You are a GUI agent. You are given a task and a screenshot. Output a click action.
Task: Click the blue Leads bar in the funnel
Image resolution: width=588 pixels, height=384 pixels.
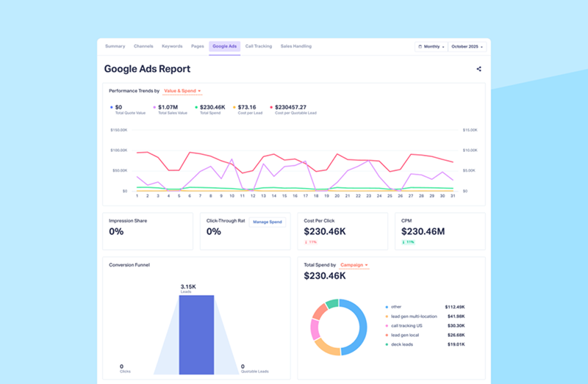click(x=196, y=335)
